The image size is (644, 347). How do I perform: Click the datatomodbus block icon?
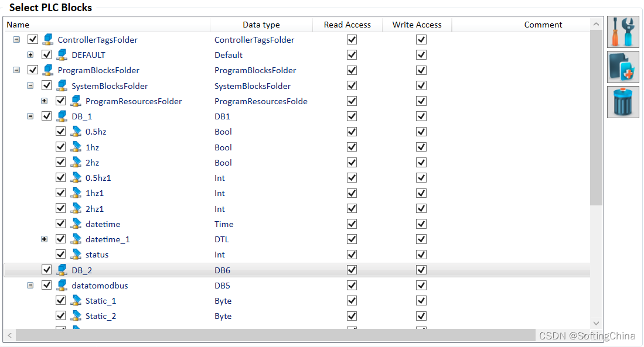(62, 285)
